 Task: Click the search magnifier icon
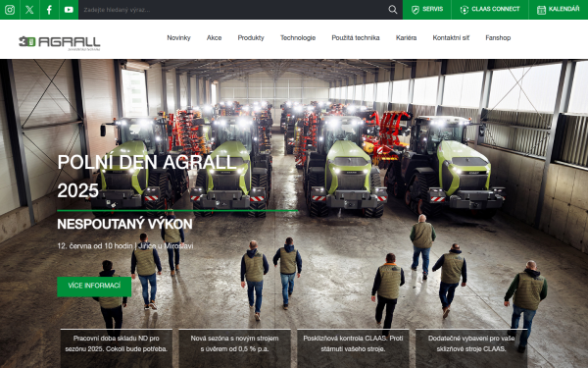click(393, 10)
